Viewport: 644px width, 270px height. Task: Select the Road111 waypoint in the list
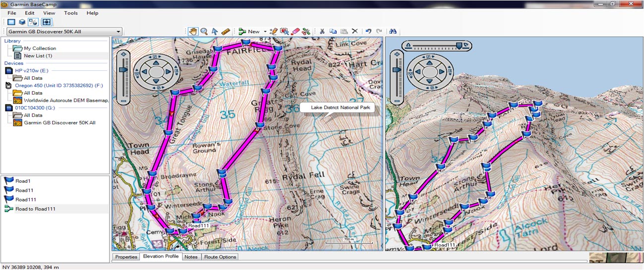click(26, 200)
